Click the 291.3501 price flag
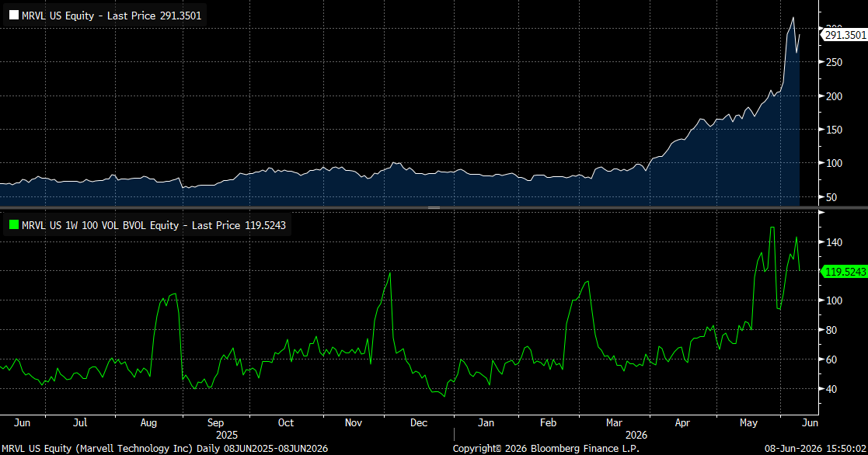Screen dimensions: 868x455 point(845,35)
